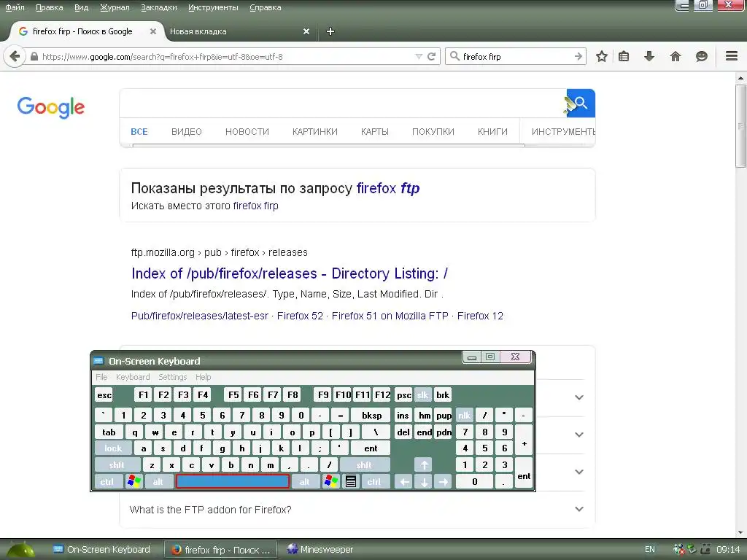Open the start button in the taskbar
This screenshot has height=560, width=747.
[x=19, y=550]
